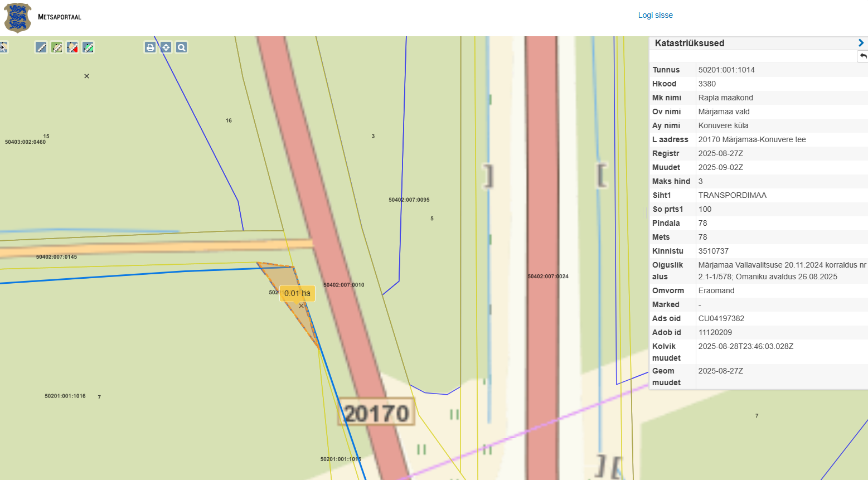Image resolution: width=868 pixels, height=480 pixels.
Task: Click the Tunnus value 50201:001:1014
Action: (x=726, y=70)
